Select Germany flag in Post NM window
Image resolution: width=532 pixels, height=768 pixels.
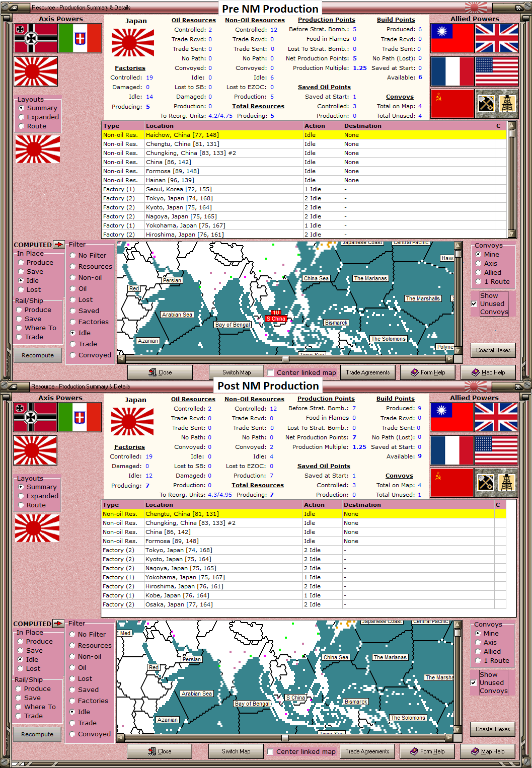[x=35, y=417]
